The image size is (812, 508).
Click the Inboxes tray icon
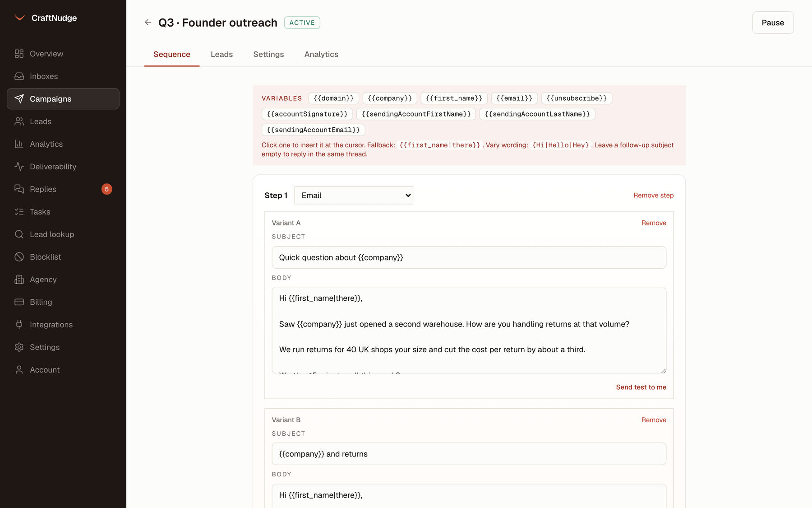(x=19, y=76)
